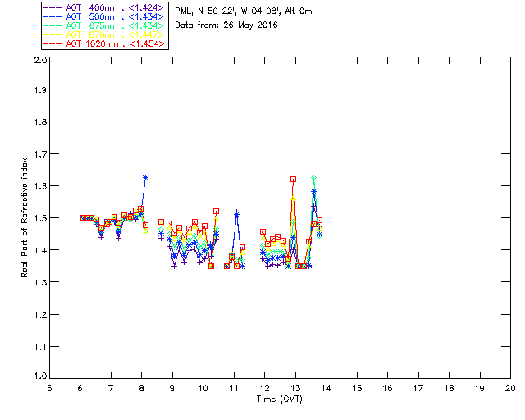This screenshot has height=420, width=525.
Task: Click the x-axis tick label 14
Action: [326, 388]
